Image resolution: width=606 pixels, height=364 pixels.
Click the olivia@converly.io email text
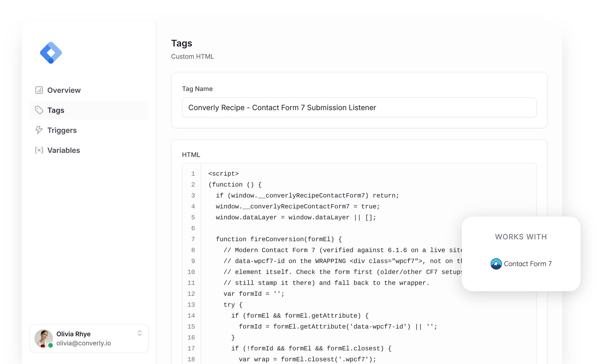tap(84, 343)
